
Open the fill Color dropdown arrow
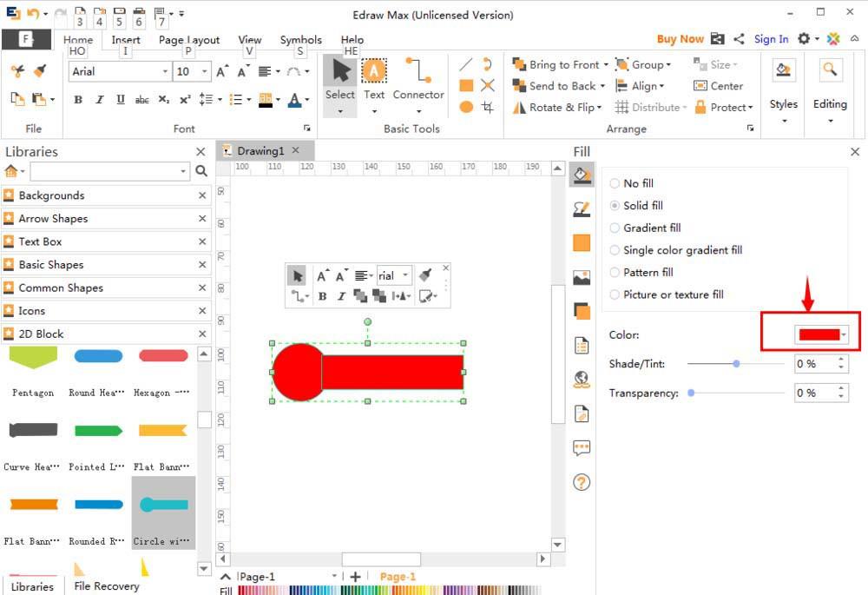click(x=844, y=335)
